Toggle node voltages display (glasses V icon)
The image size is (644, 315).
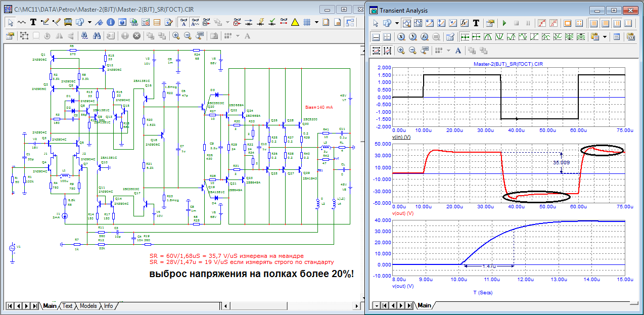[x=238, y=22]
